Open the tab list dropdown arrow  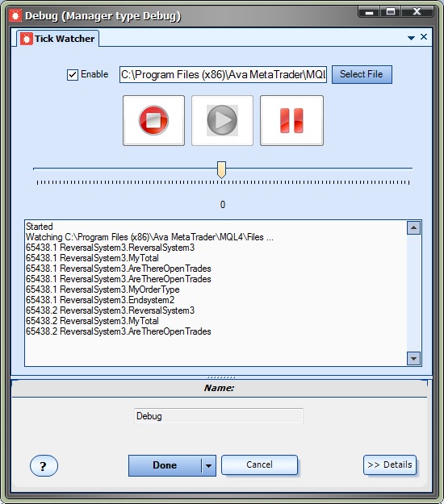[411, 38]
